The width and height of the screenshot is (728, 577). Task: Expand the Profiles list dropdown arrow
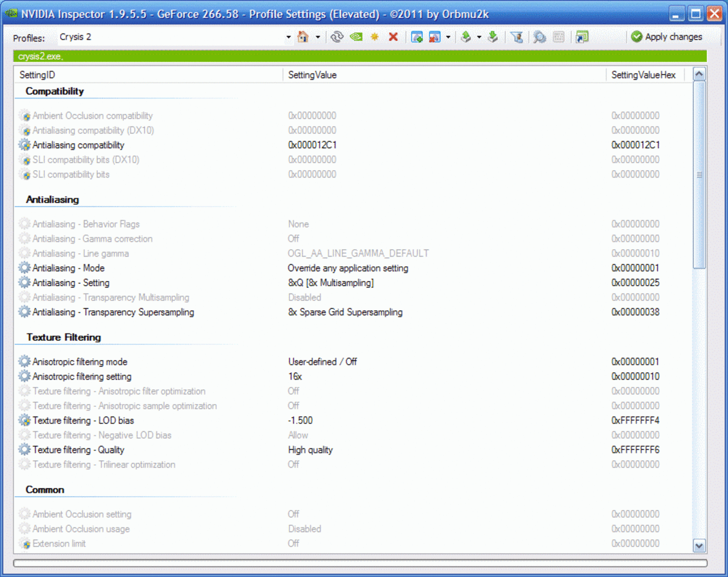coord(288,37)
